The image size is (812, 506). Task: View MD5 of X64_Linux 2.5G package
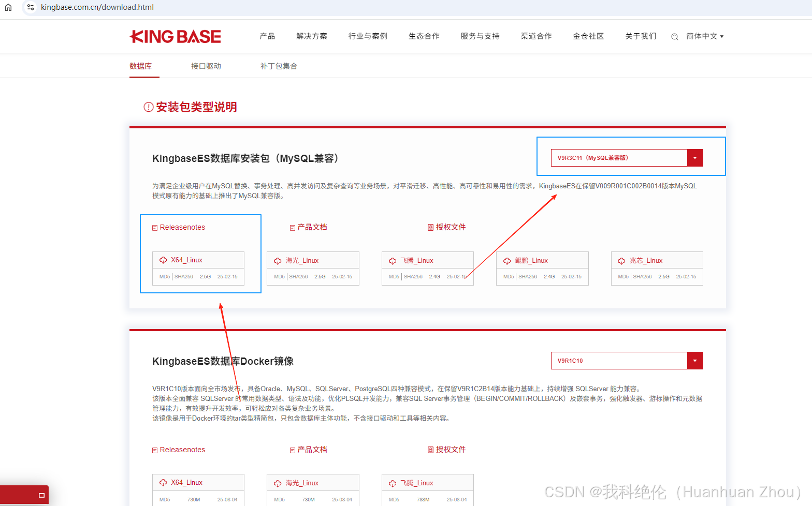(x=165, y=277)
